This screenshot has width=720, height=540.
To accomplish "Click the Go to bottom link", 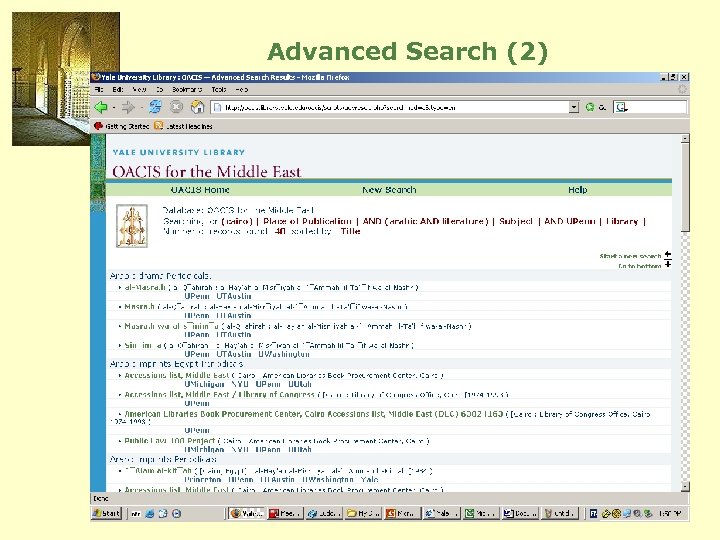I will pos(640,266).
